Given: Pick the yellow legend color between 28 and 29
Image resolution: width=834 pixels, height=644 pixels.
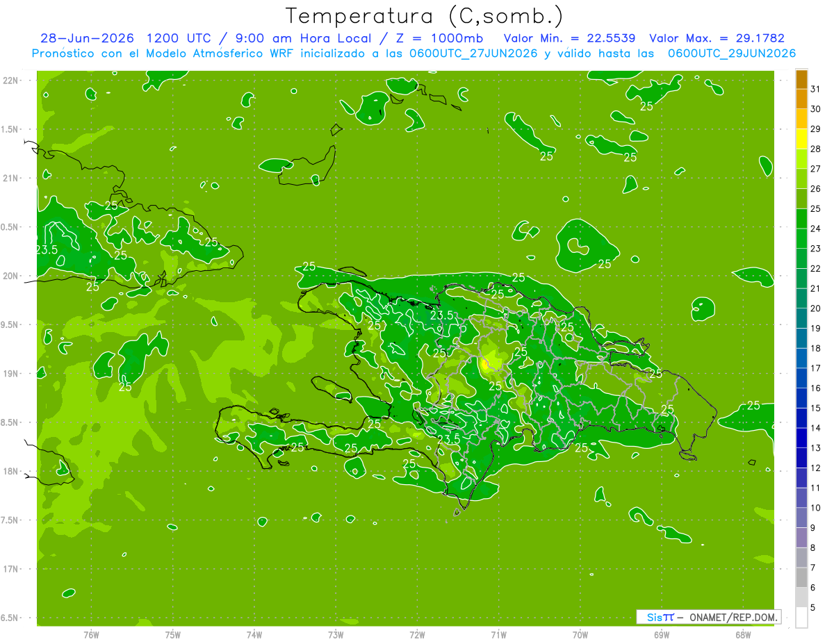Looking at the screenshot, I should click(801, 139).
